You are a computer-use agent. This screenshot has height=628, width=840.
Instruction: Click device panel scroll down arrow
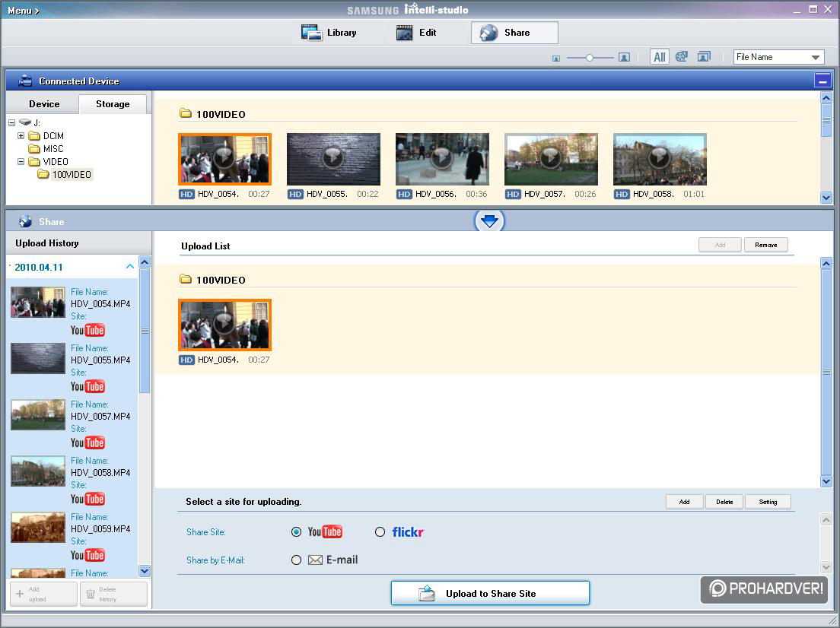826,198
